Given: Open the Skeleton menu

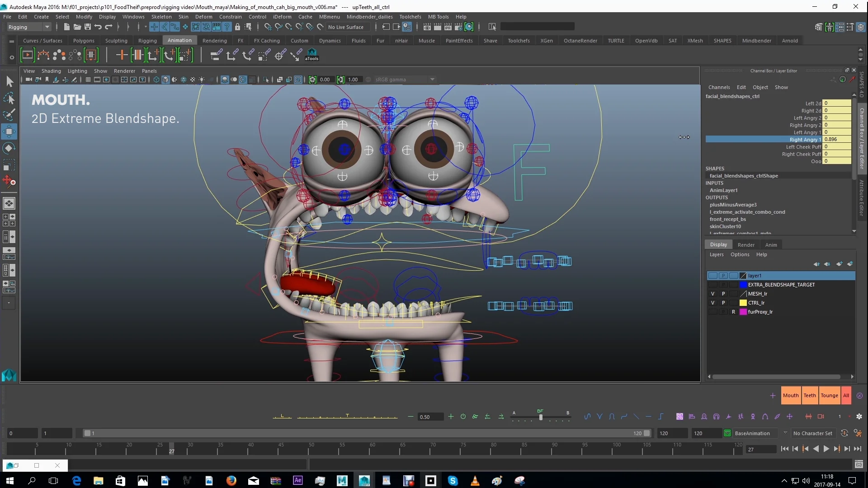Looking at the screenshot, I should click(x=161, y=17).
